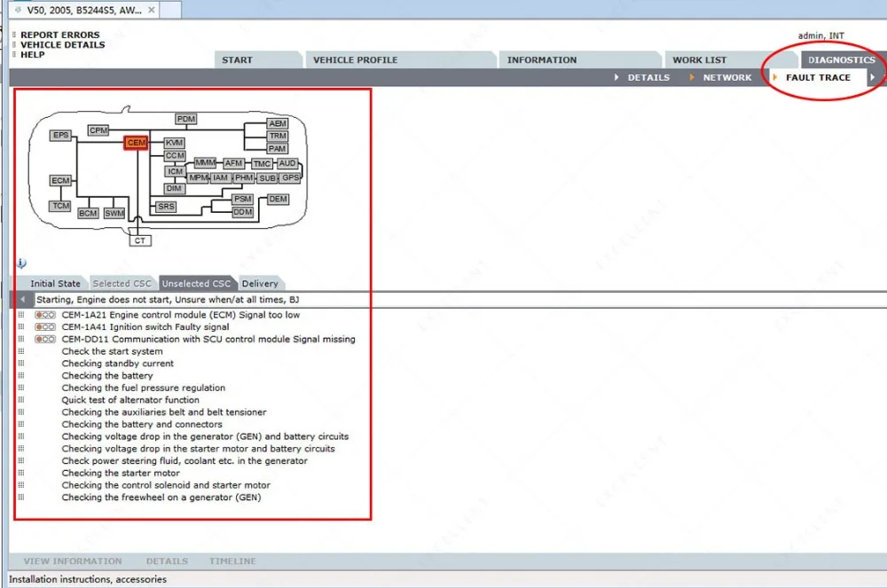Screen dimensions: 887x588
Task: Click the blue information icon below diagram
Action: pos(21,263)
